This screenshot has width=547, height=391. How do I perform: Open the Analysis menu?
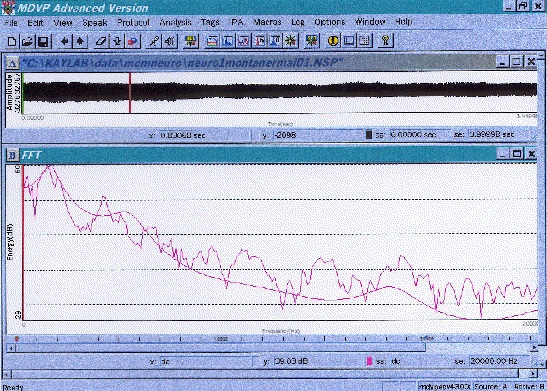175,22
